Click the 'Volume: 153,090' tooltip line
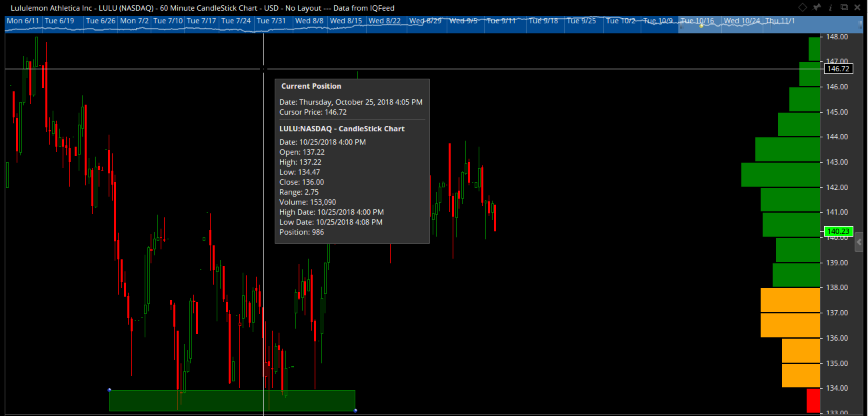Image resolution: width=868 pixels, height=416 pixels. (307, 202)
